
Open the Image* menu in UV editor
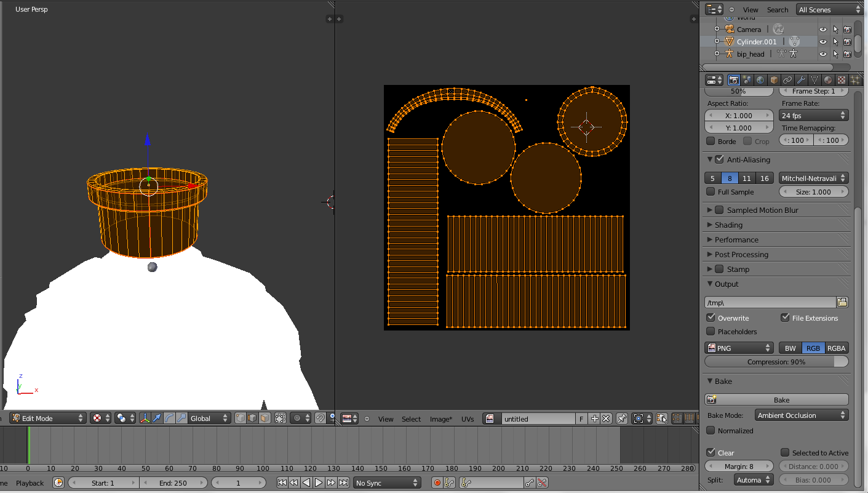[441, 419]
